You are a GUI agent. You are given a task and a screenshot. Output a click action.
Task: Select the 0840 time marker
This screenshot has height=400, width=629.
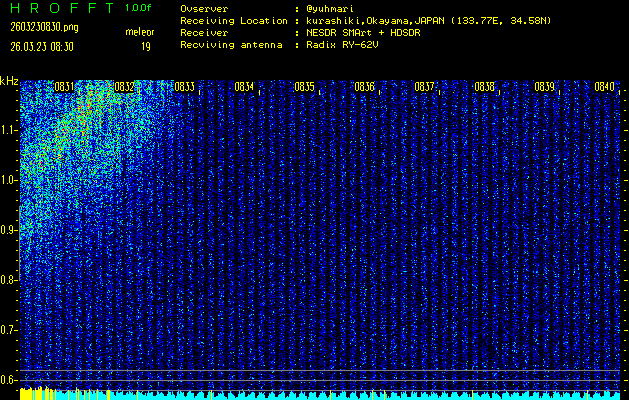(x=604, y=87)
